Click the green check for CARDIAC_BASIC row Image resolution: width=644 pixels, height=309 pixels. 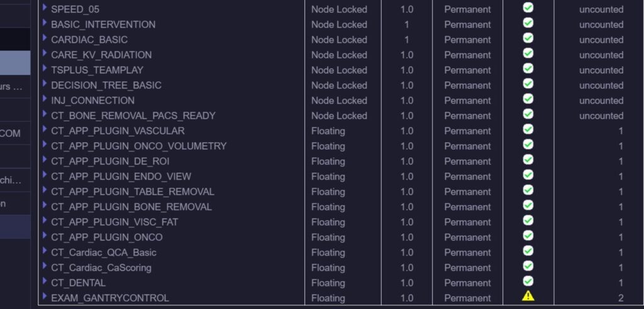coord(528,38)
